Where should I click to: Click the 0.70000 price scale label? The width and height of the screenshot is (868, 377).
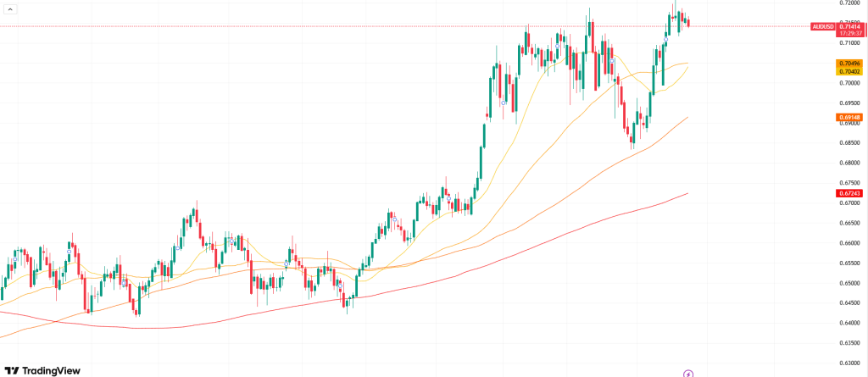click(849, 83)
